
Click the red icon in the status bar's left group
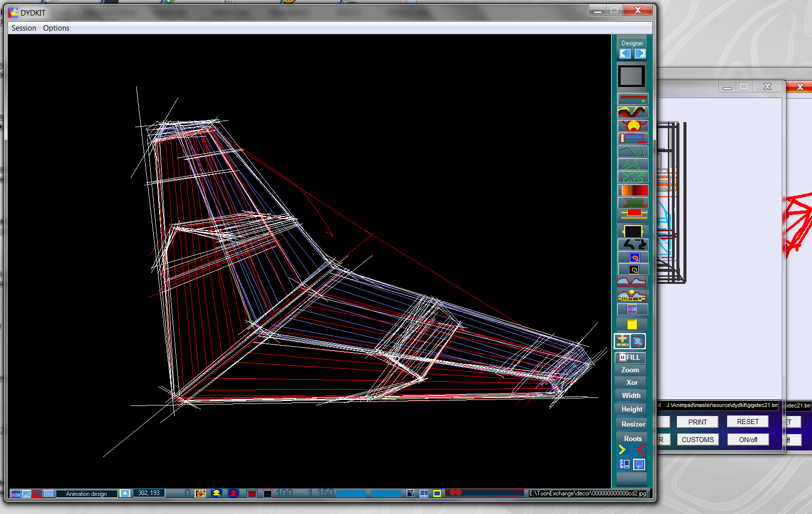point(37,494)
